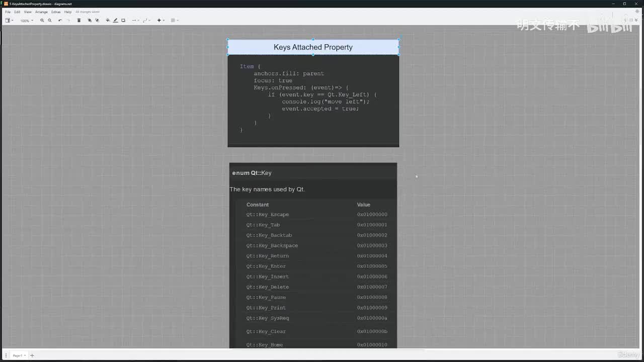This screenshot has height=362, width=644.
Task: Click the 'Constant' column header
Action: coord(258,205)
